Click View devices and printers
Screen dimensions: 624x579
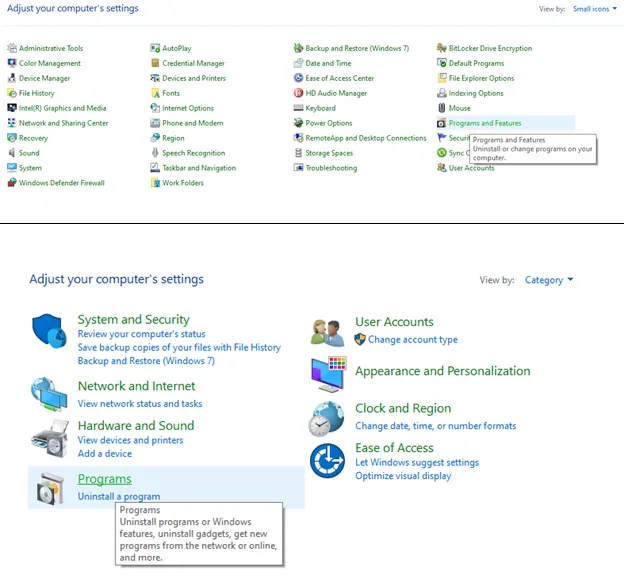(130, 440)
